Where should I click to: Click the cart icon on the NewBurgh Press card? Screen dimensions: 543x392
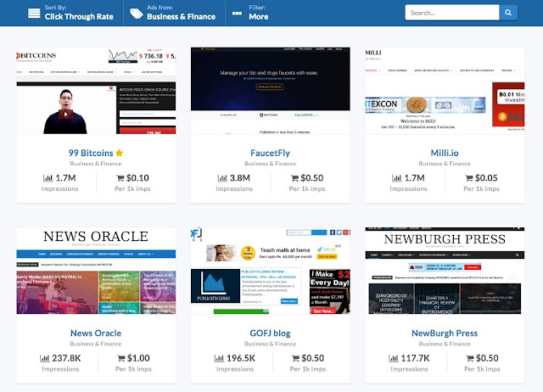click(470, 358)
